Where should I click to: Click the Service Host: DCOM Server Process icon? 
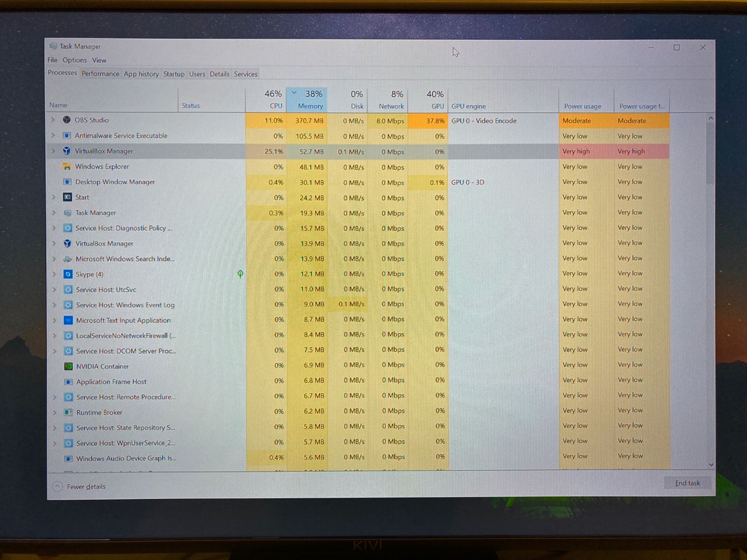coord(68,351)
